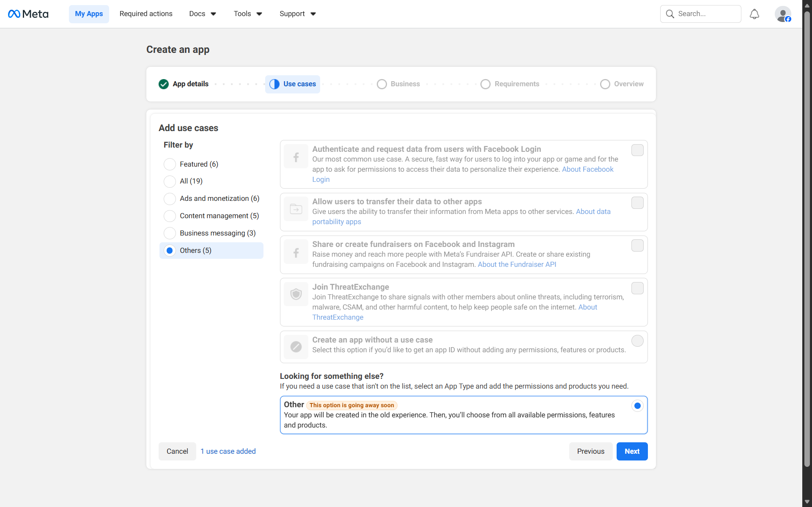Select the Others (5) filter

pos(170,250)
